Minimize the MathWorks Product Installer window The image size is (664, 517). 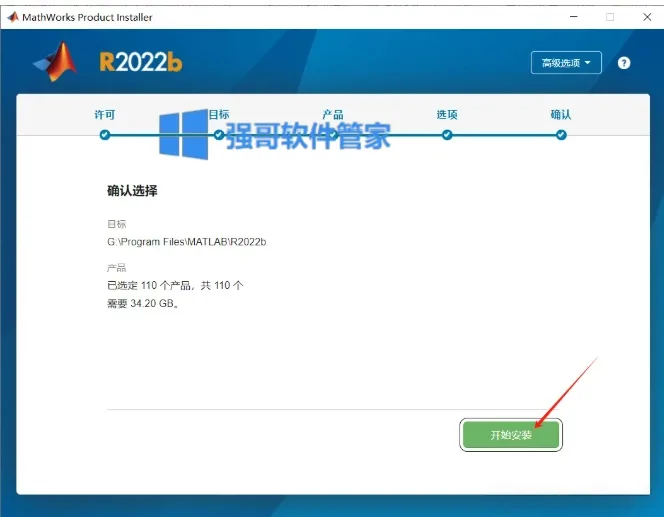click(573, 17)
